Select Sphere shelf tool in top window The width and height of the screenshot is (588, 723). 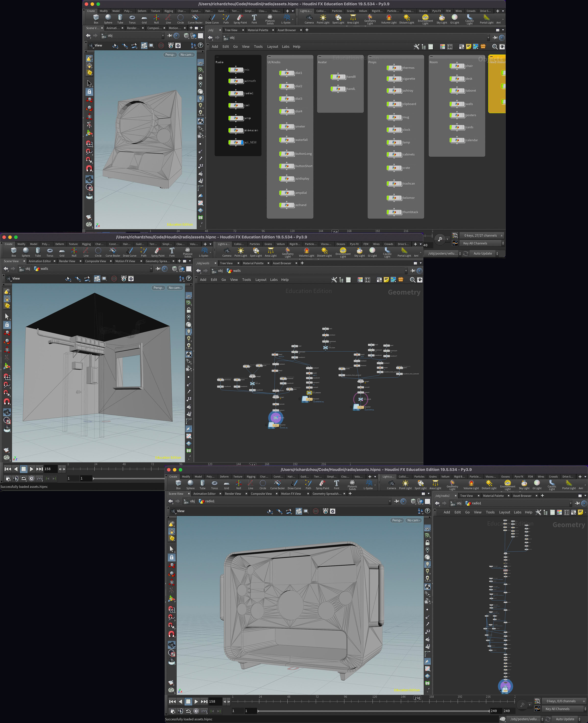point(108,19)
